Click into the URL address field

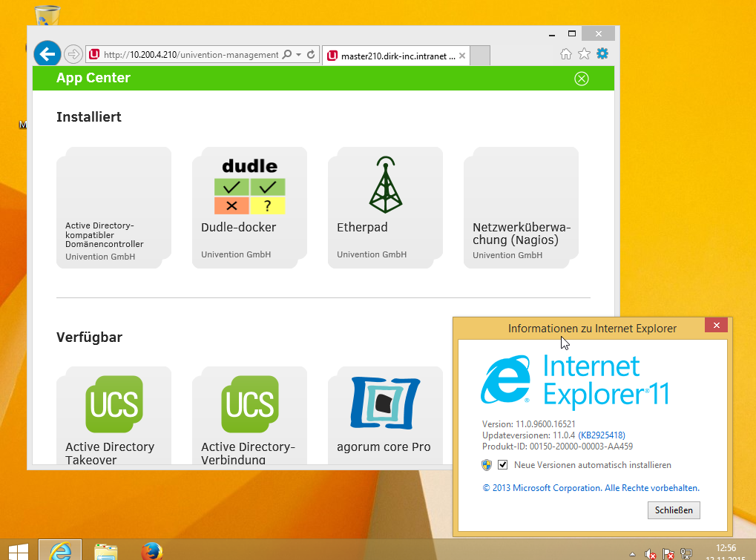pyautogui.click(x=190, y=55)
